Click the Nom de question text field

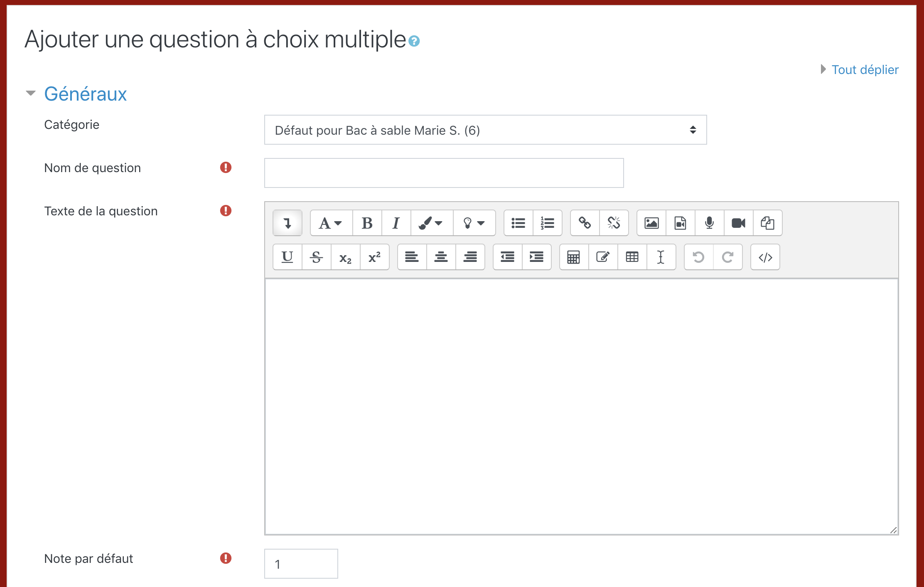(x=444, y=173)
